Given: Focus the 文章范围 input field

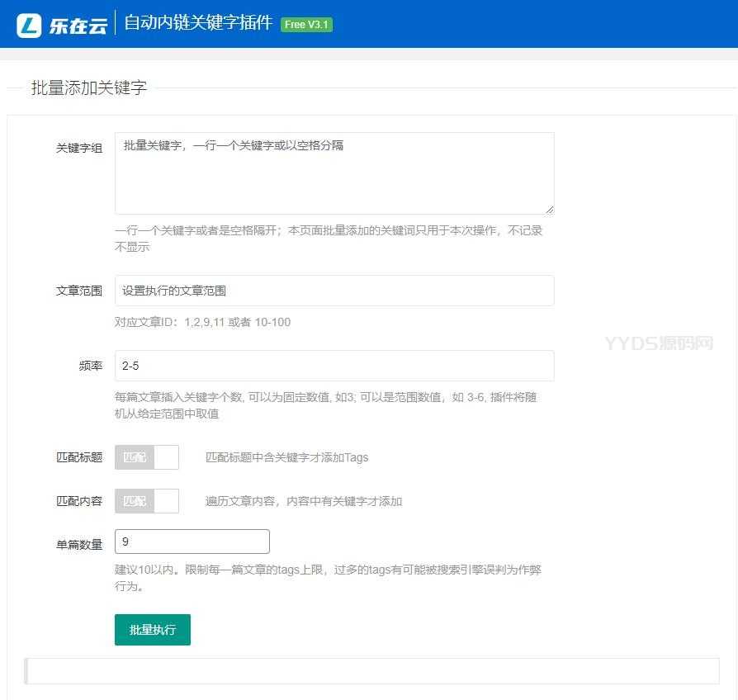Looking at the screenshot, I should click(x=334, y=291).
